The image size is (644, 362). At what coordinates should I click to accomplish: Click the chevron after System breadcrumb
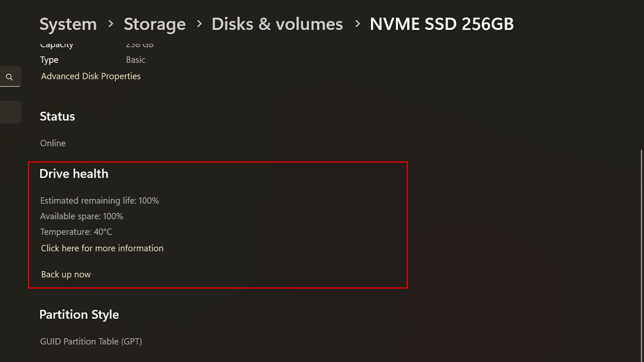coord(111,24)
